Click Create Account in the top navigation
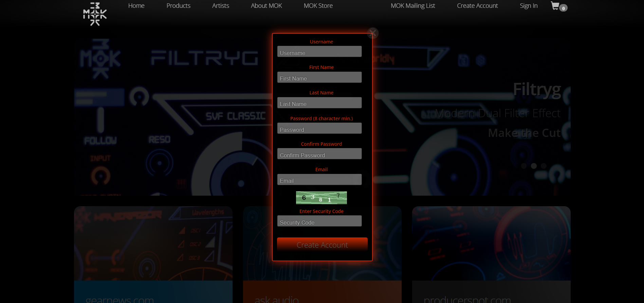Screen dimensions: 644x303 tap(477, 6)
